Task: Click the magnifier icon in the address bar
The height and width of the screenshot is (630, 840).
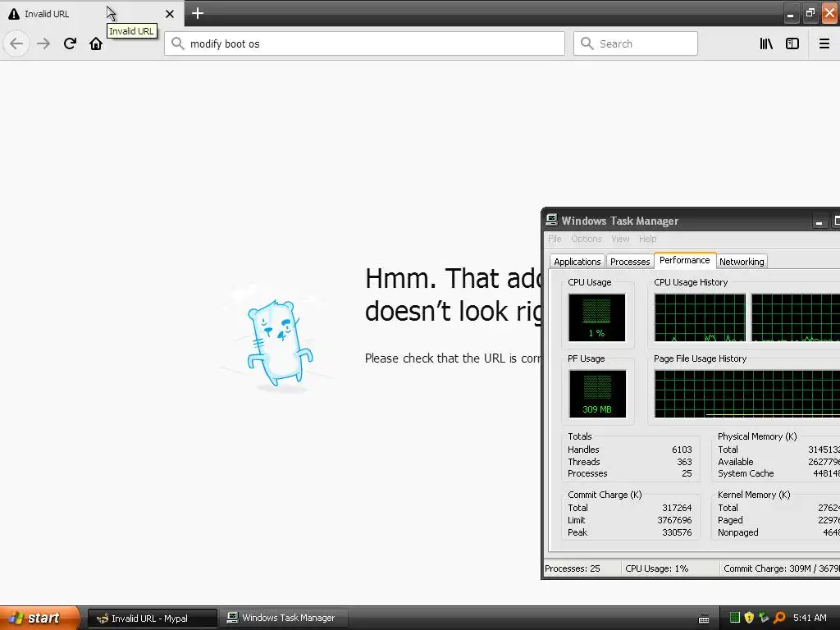Action: click(x=178, y=43)
